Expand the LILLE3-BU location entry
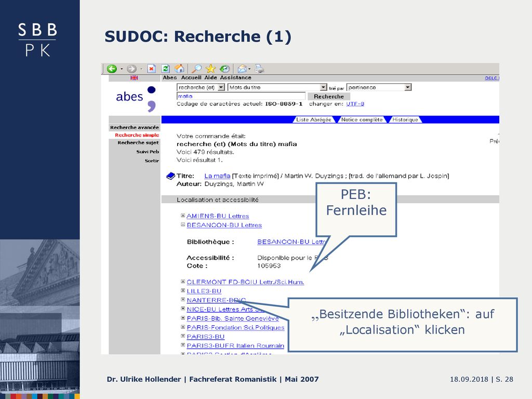 point(183,290)
